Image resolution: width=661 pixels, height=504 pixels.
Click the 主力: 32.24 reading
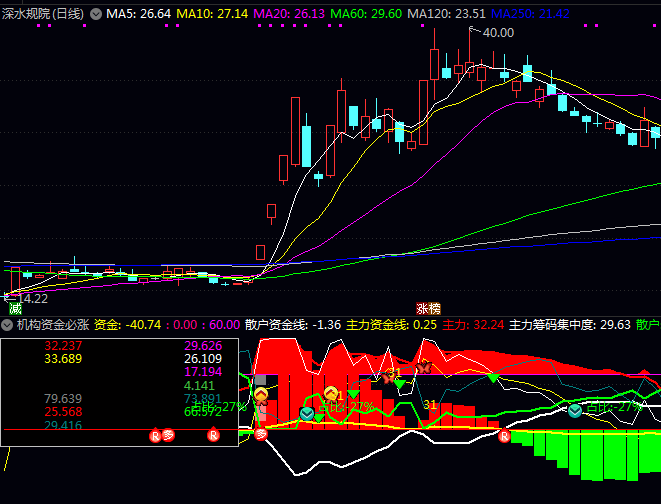(473, 325)
